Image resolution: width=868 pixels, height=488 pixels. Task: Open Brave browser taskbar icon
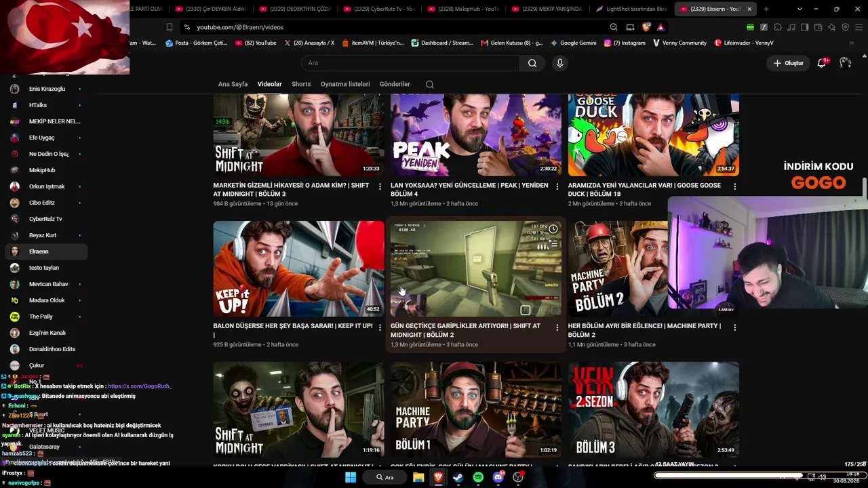point(438,477)
